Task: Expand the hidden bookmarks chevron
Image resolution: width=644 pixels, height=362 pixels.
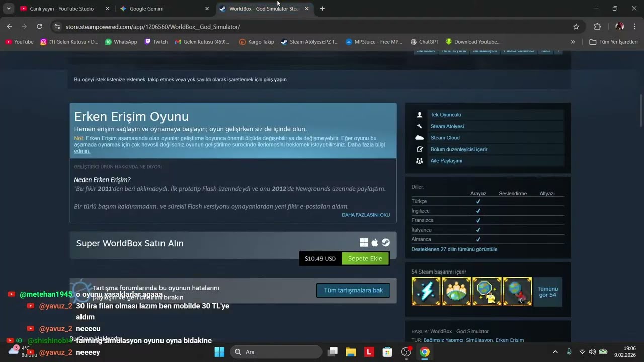Action: coord(573,42)
